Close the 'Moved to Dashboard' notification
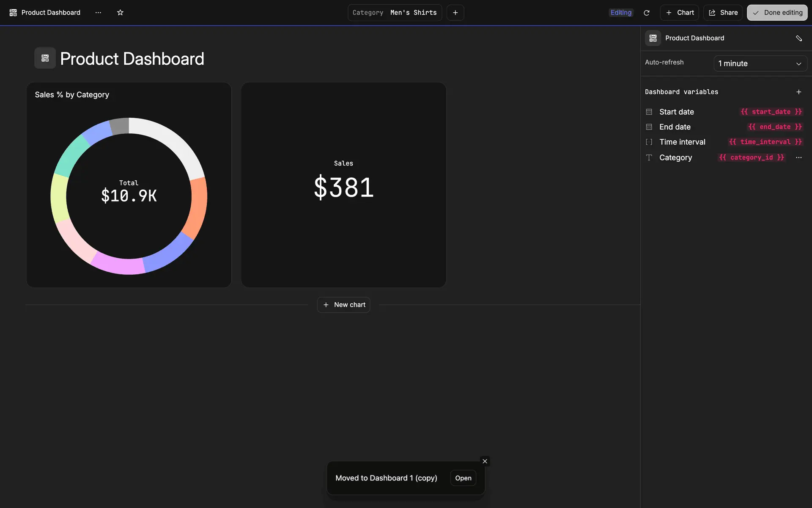This screenshot has height=508, width=812. pos(485,461)
